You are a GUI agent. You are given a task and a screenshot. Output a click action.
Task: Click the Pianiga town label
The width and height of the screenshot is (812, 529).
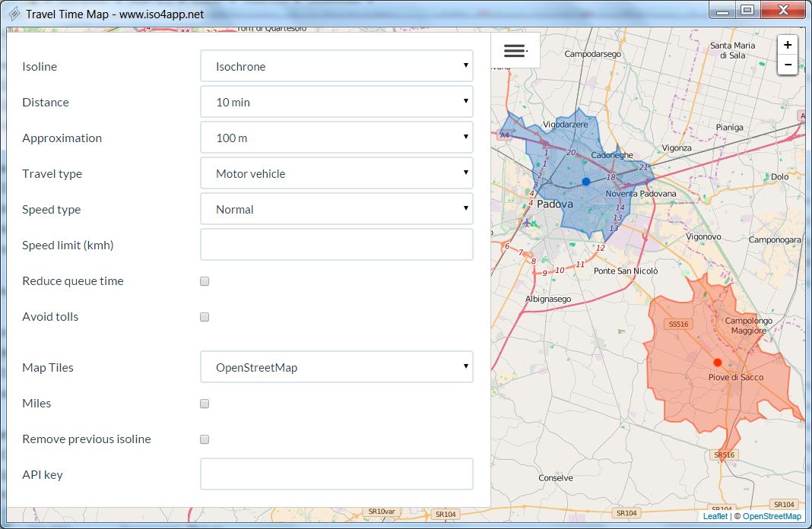pyautogui.click(x=729, y=128)
